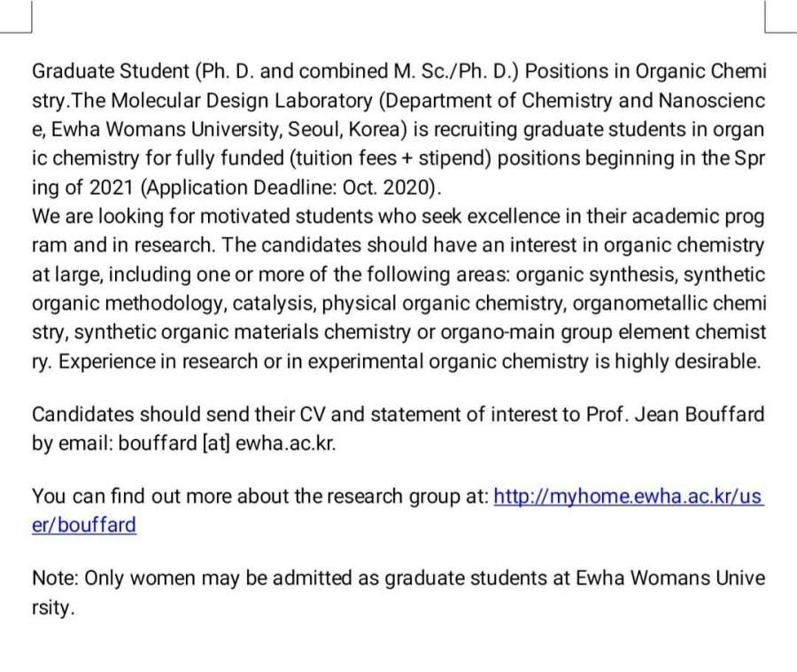Click the top-right page margin corner mark
The width and height of the screenshot is (797, 672).
772,16
